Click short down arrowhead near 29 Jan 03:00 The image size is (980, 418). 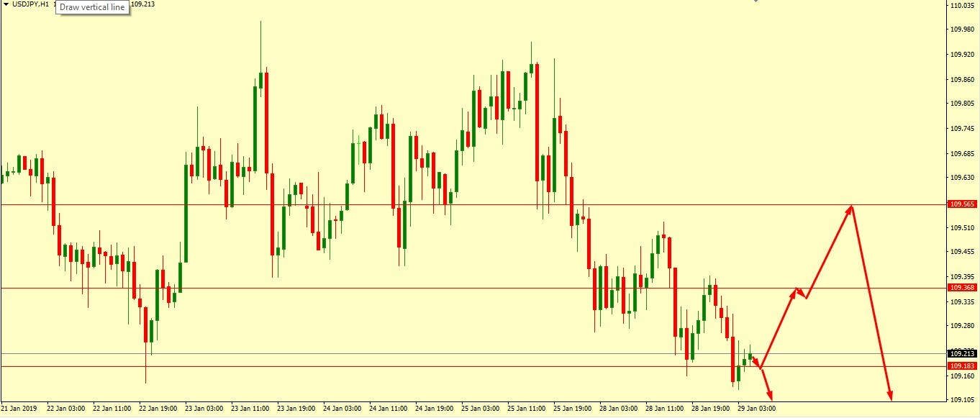[x=770, y=396]
